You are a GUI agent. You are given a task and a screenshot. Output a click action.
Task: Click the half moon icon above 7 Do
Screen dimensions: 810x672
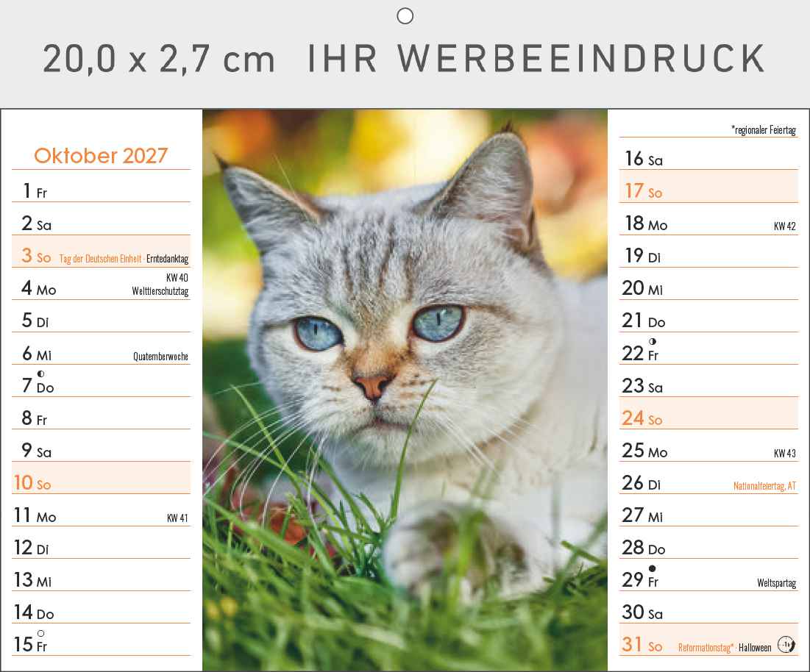[40, 373]
